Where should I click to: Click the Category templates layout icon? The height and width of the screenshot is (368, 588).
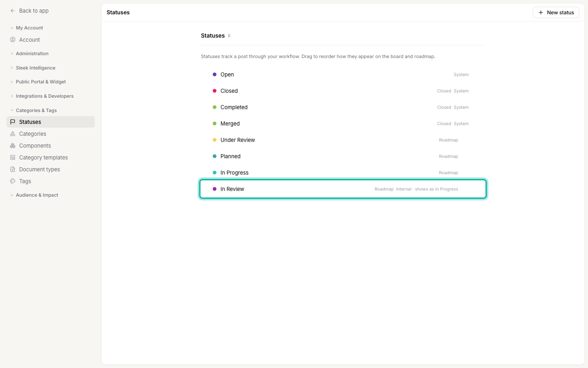click(13, 157)
